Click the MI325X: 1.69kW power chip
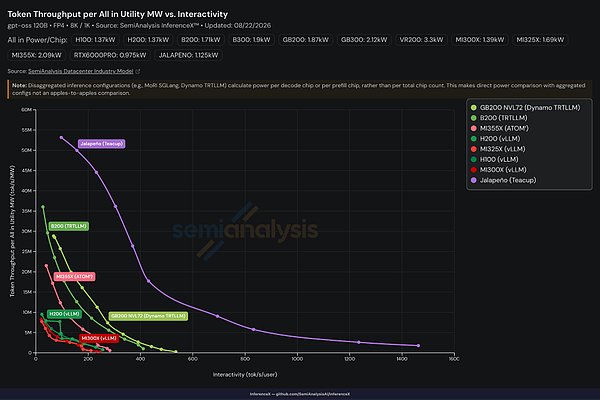The height and width of the screenshot is (400, 600). (x=540, y=40)
